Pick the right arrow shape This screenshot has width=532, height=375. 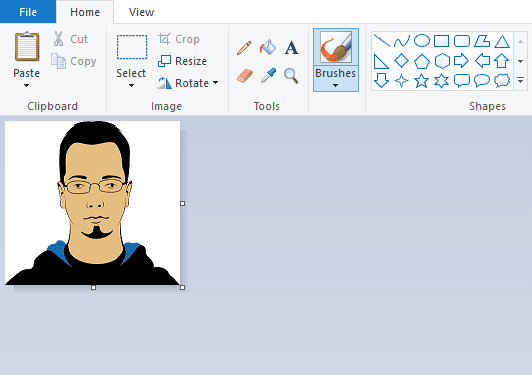pos(461,61)
